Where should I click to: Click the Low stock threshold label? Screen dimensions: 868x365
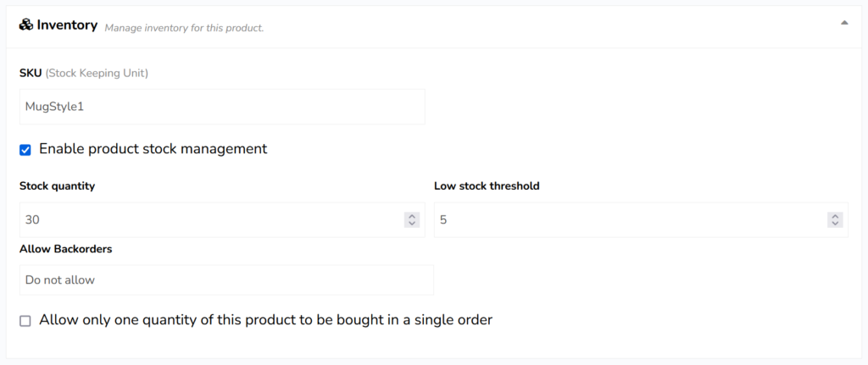tap(487, 186)
